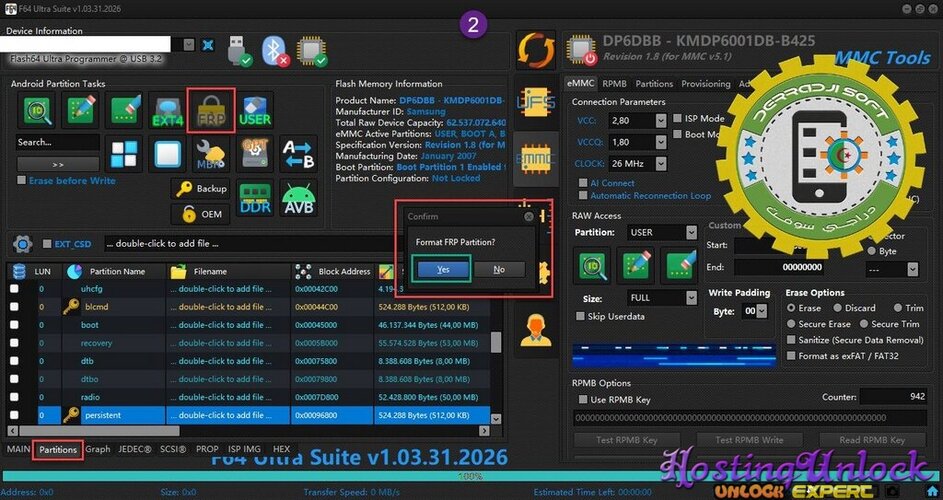943x500 pixels.
Task: Tick the checkbox in the boot partition row
Action: [x=14, y=325]
